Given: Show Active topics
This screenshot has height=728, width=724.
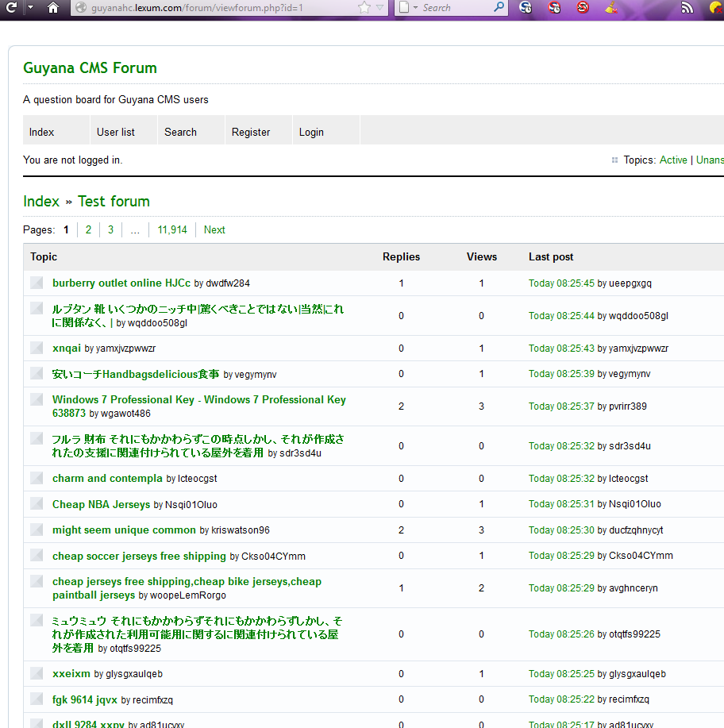Looking at the screenshot, I should [x=673, y=160].
